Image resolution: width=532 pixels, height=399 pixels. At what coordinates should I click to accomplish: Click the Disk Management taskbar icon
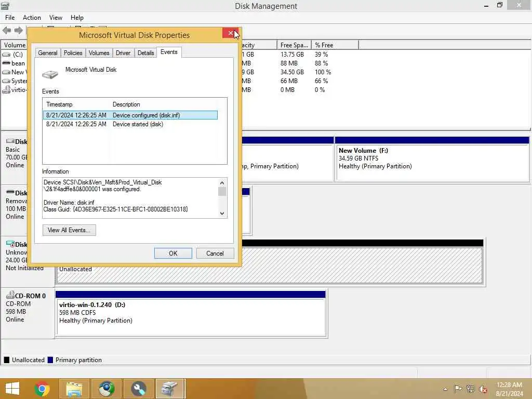tap(170, 389)
